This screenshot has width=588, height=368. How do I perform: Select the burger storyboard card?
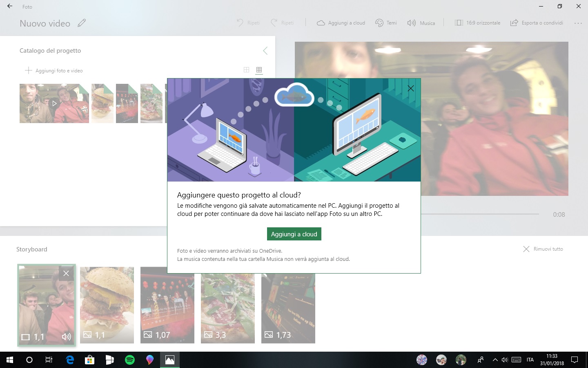[x=107, y=305]
